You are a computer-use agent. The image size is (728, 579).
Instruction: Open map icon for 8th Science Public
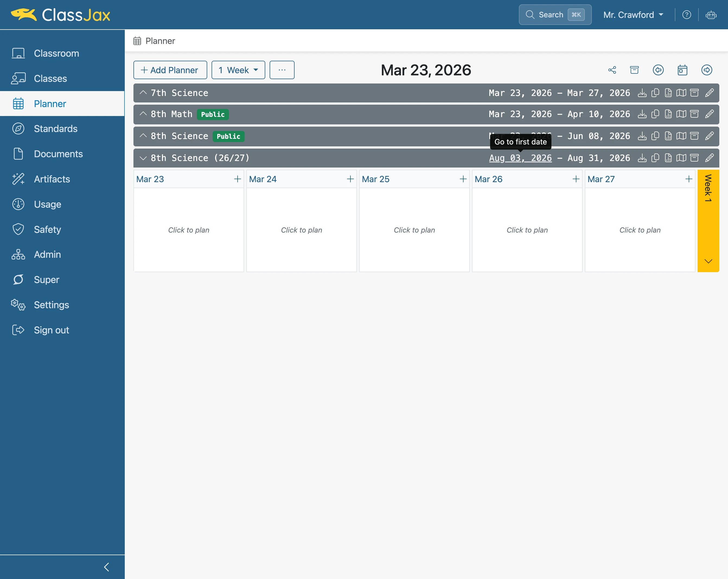point(681,136)
